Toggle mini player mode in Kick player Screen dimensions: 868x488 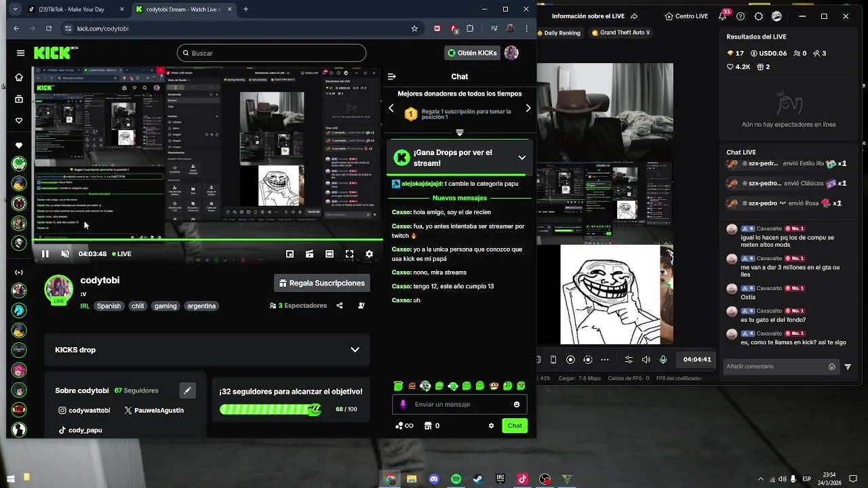coord(290,253)
